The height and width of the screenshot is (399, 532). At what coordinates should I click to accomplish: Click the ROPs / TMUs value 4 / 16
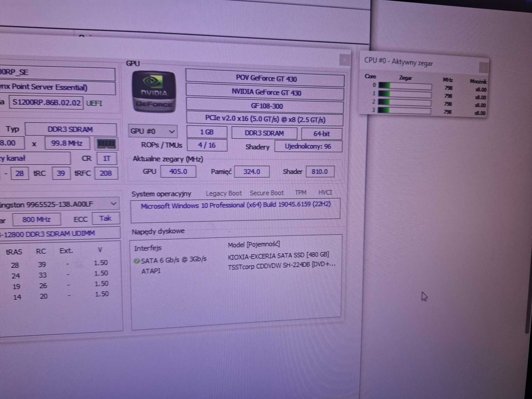[x=207, y=145]
